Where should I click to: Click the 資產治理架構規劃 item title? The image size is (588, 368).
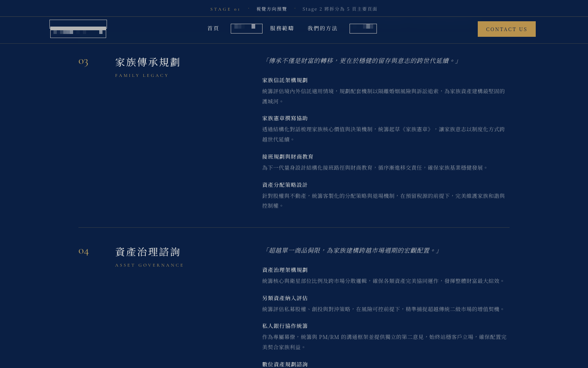tap(285, 270)
